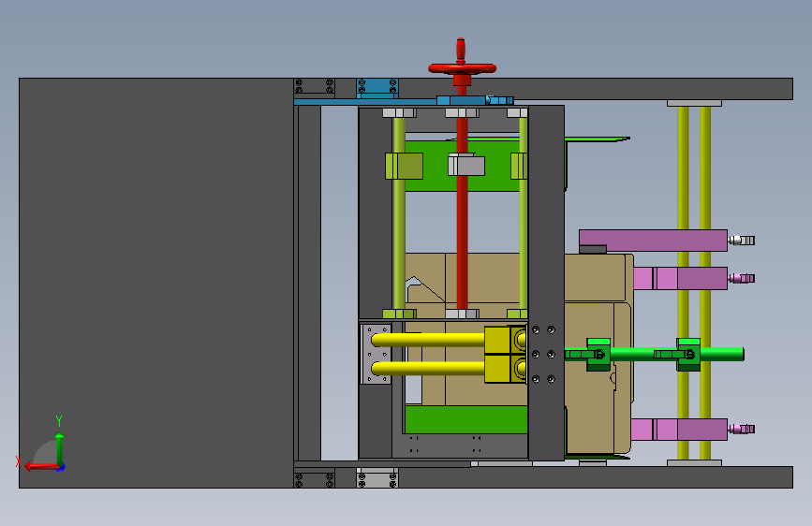812x526 pixels.
Task: Click the red X axis of triad
Action: pos(42,467)
